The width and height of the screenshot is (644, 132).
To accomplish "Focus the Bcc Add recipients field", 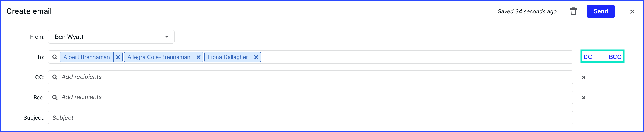I will click(311, 97).
